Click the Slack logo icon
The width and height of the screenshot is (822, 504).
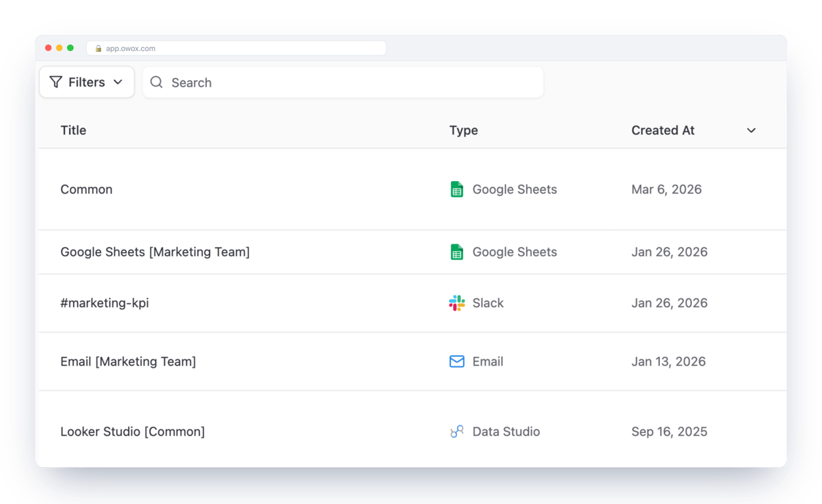pos(457,303)
